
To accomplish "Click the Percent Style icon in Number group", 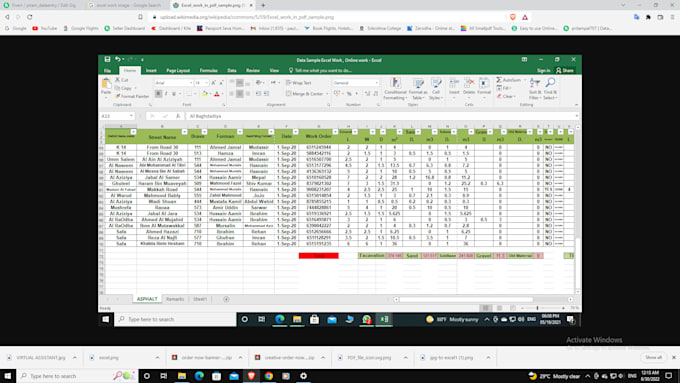I will point(349,94).
